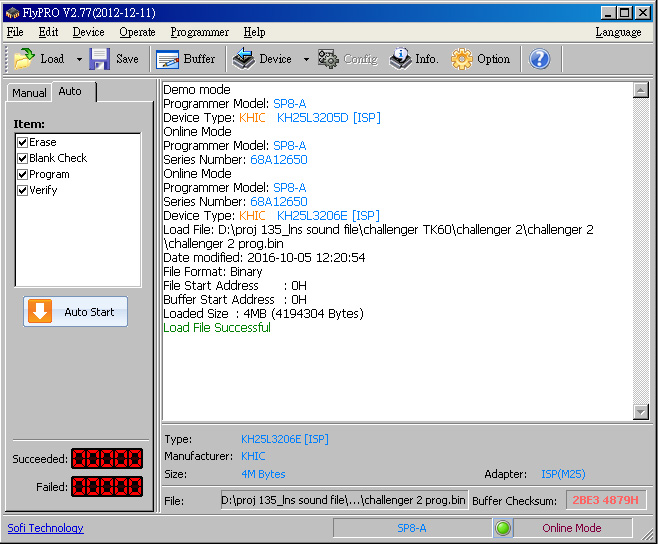The height and width of the screenshot is (544, 658).
Task: Click the Succeeded counter display
Action: click(x=107, y=458)
